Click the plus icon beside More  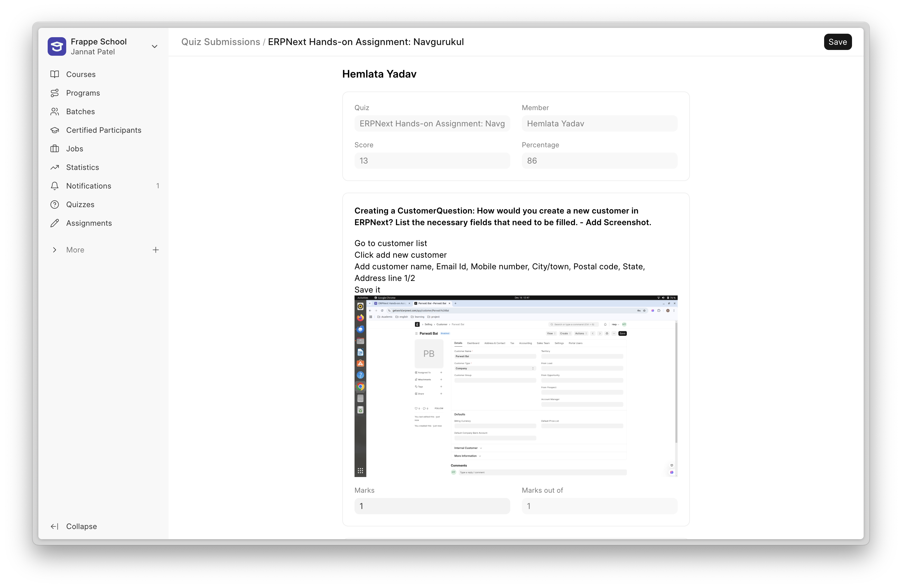[155, 250]
